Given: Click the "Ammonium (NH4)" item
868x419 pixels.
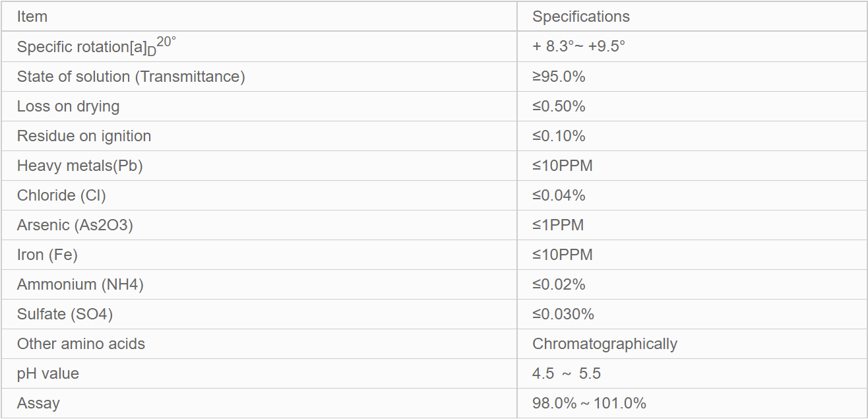Looking at the screenshot, I should click(80, 284).
